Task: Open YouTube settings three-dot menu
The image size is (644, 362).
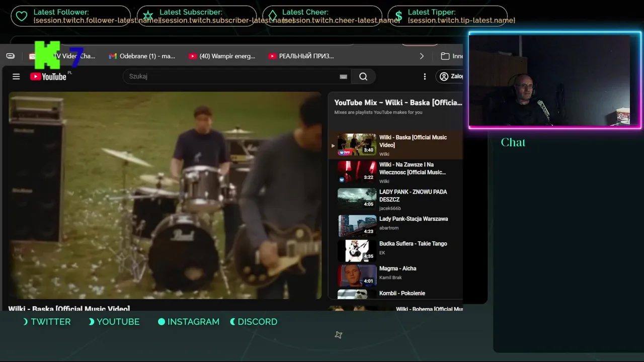Action: click(425, 76)
